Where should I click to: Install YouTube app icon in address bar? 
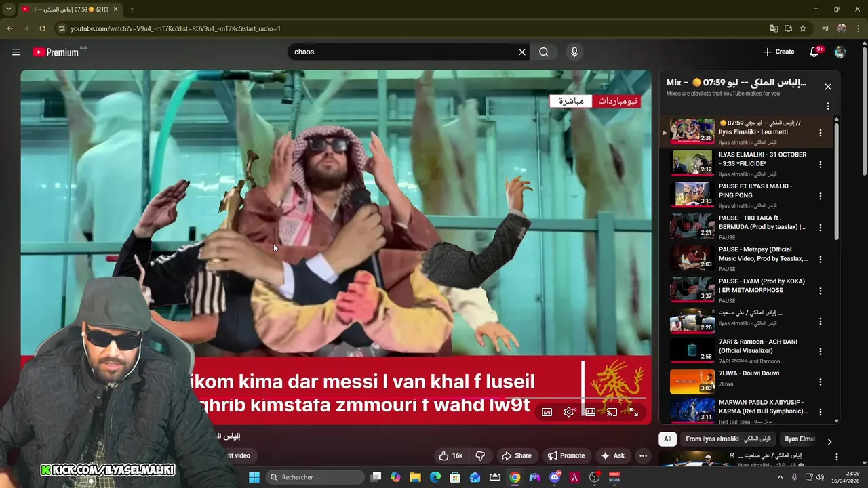point(788,28)
